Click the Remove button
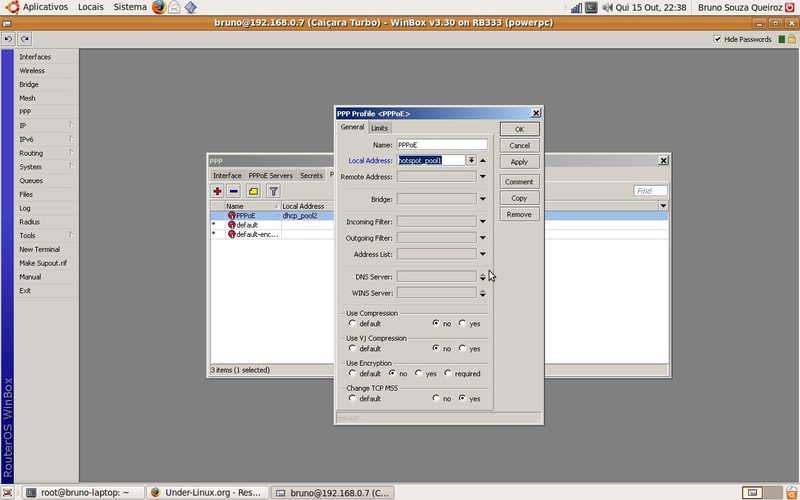This screenshot has height=500, width=800. click(519, 214)
